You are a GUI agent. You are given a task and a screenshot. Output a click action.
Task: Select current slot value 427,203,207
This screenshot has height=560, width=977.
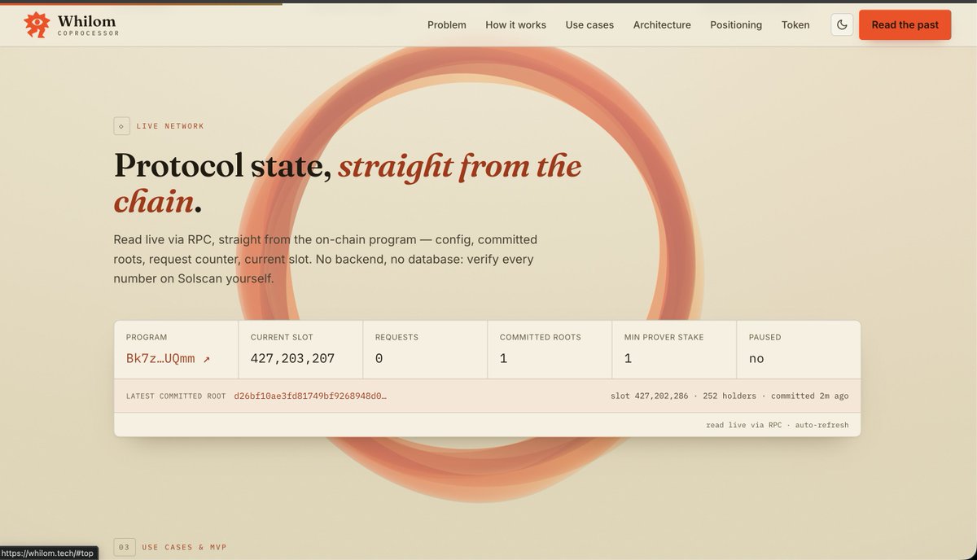(292, 358)
